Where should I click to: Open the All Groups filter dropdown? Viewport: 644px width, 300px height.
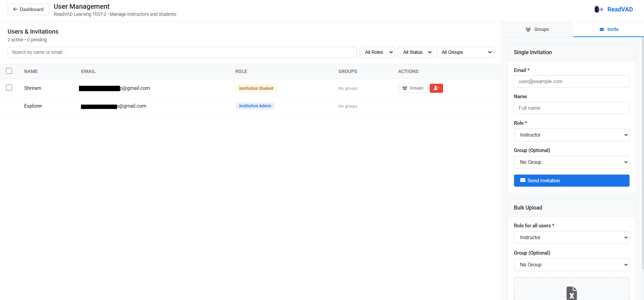465,52
